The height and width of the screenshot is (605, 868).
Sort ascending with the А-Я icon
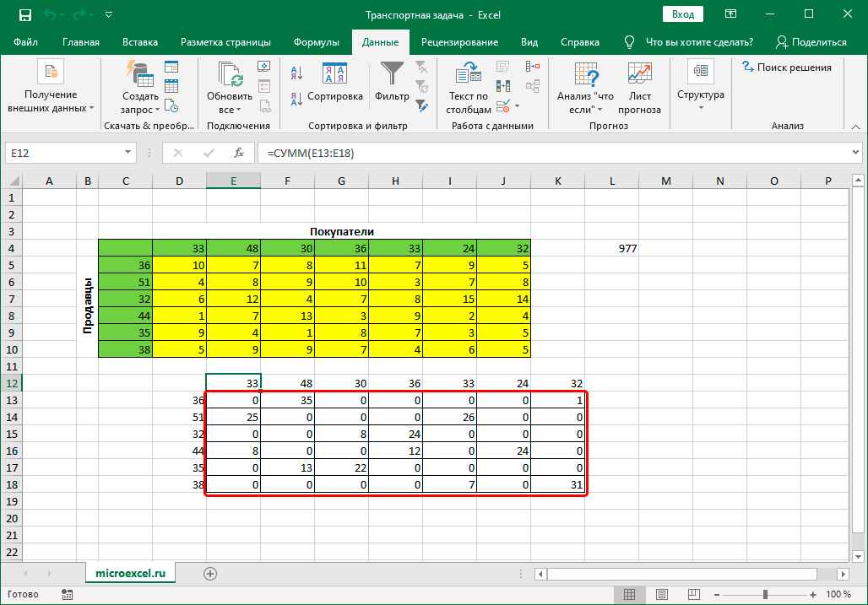tap(296, 73)
